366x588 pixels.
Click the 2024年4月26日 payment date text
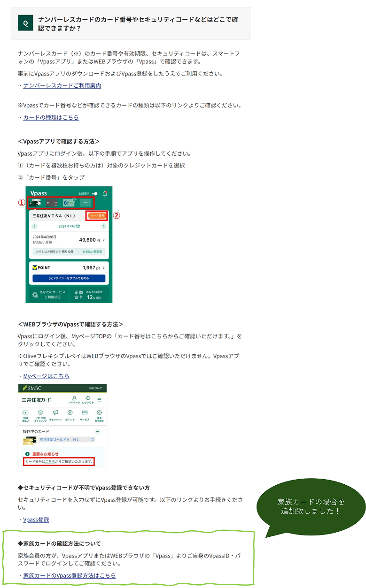[x=44, y=237]
